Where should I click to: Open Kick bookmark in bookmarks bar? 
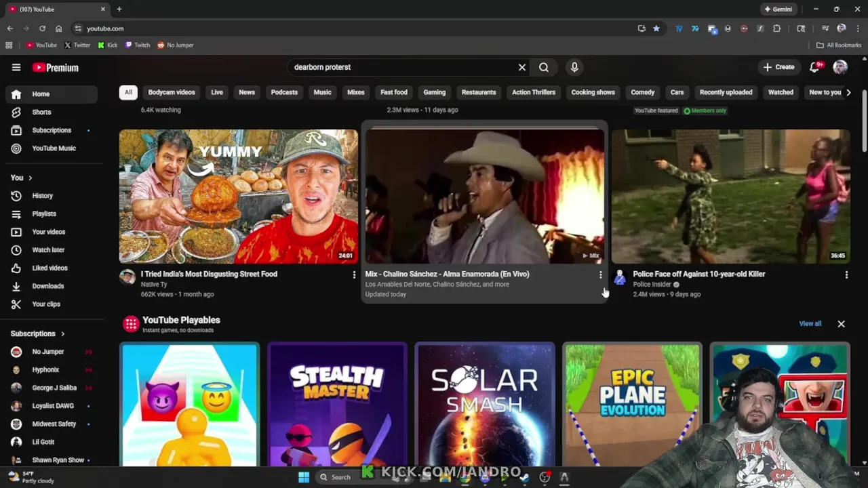point(108,45)
